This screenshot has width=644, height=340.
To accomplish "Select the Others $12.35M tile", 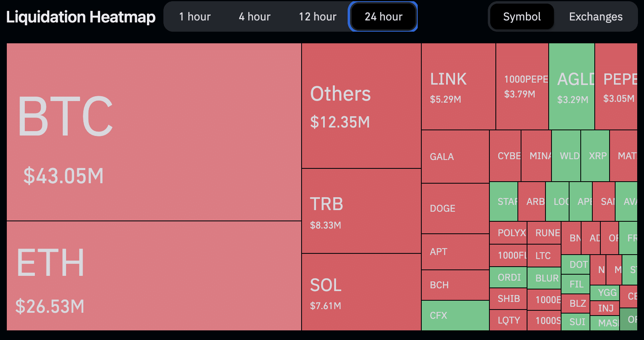I will point(361,106).
